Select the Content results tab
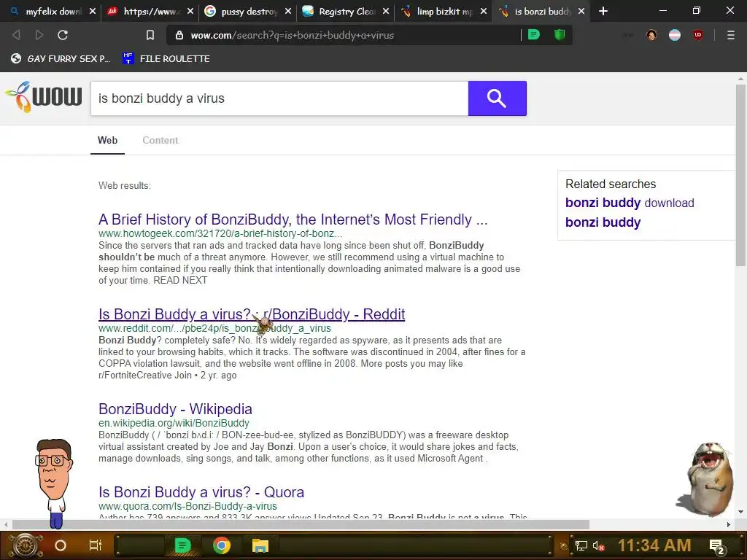Viewport: 747px width, 560px height. [160, 141]
